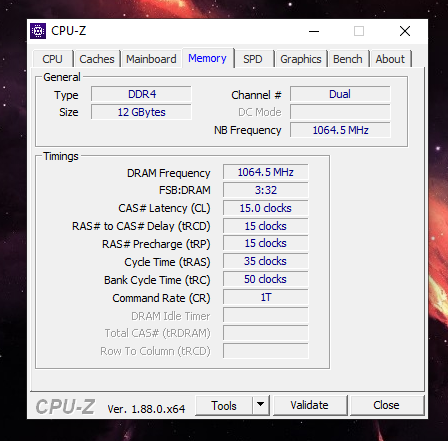448x441 pixels.
Task: View the About tab
Action: pyautogui.click(x=390, y=59)
